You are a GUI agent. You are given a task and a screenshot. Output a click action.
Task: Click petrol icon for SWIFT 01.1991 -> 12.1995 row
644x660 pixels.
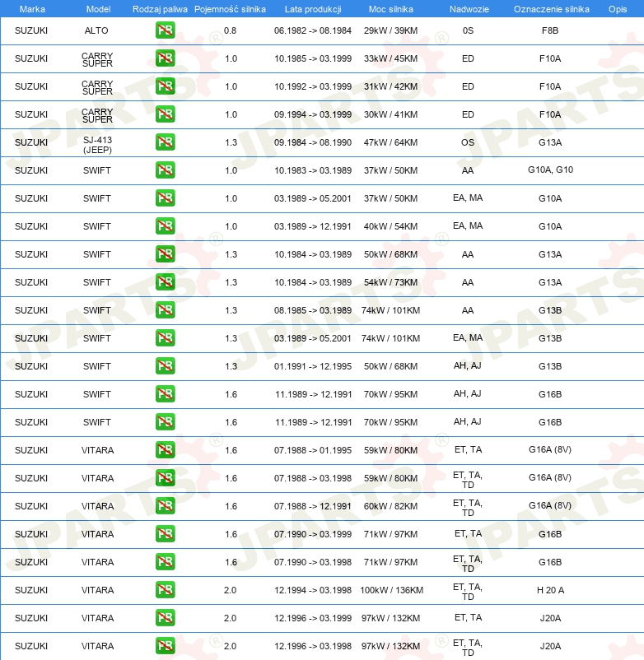[165, 366]
